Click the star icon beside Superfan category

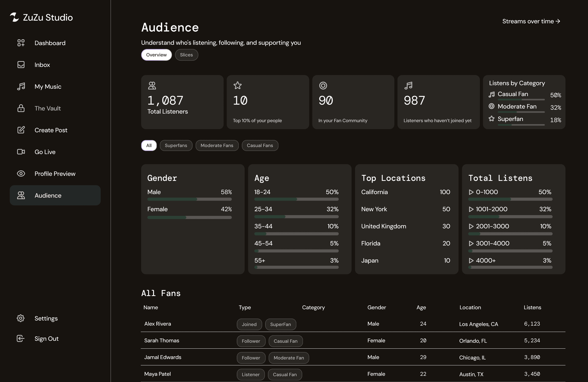click(x=491, y=119)
